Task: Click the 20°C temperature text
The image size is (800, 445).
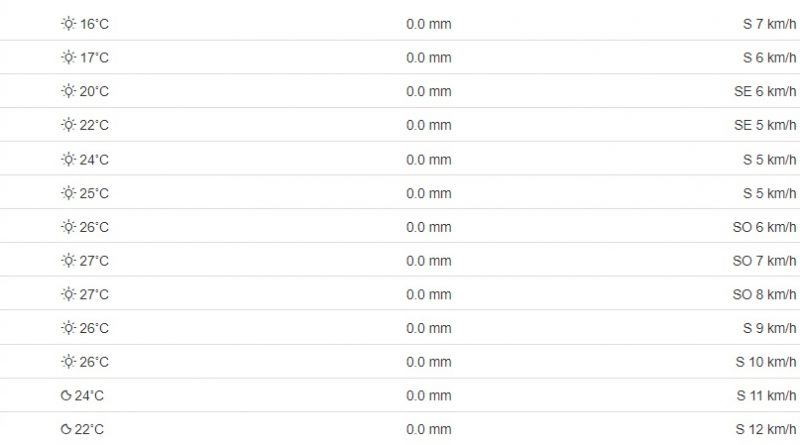Action: [94, 92]
